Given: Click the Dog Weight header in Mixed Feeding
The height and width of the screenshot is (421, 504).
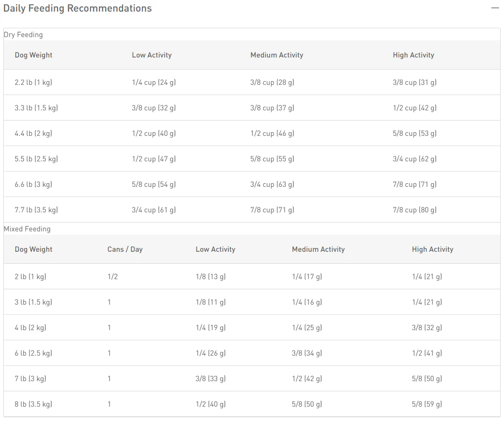Looking at the screenshot, I should (33, 249).
